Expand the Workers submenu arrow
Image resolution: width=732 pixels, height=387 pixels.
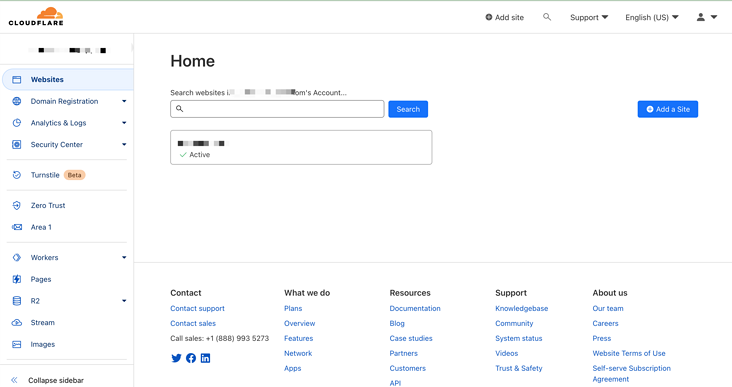coord(124,257)
